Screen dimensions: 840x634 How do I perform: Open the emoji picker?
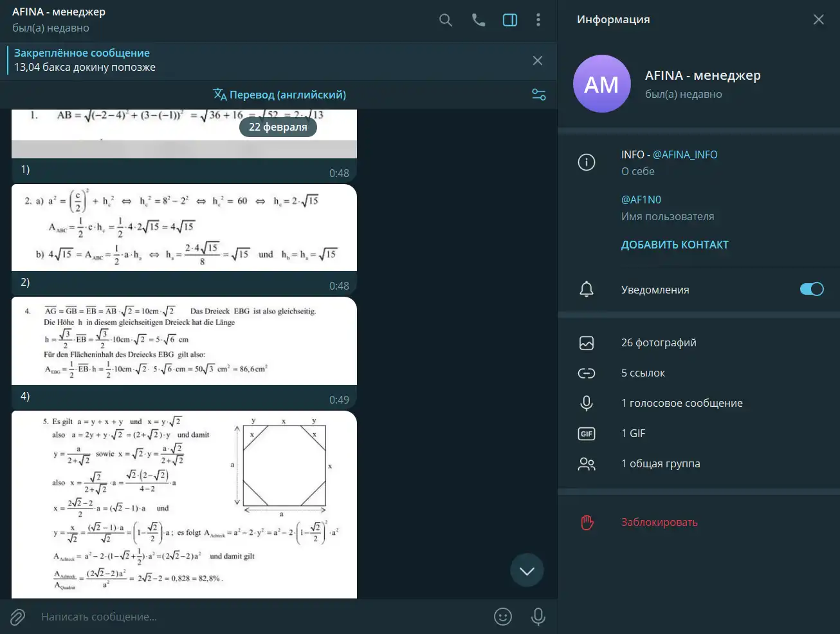click(x=503, y=617)
